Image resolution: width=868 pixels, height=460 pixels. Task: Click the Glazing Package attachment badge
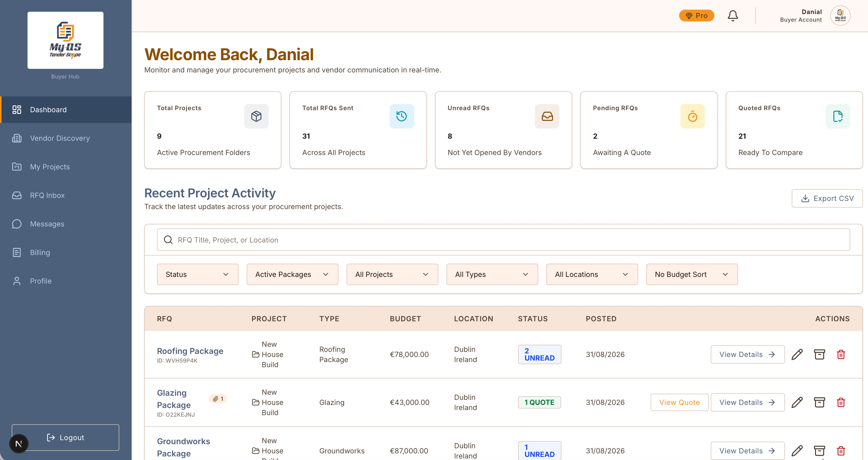tap(218, 399)
